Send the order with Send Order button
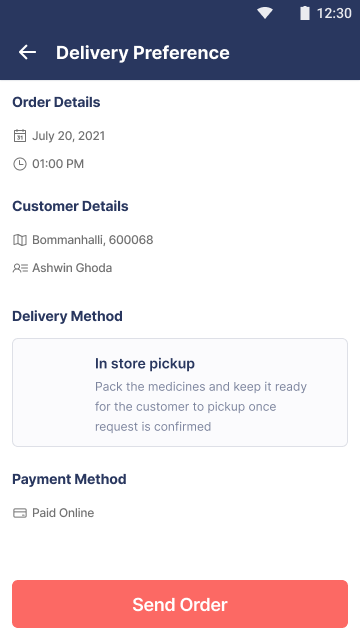 [x=180, y=604]
